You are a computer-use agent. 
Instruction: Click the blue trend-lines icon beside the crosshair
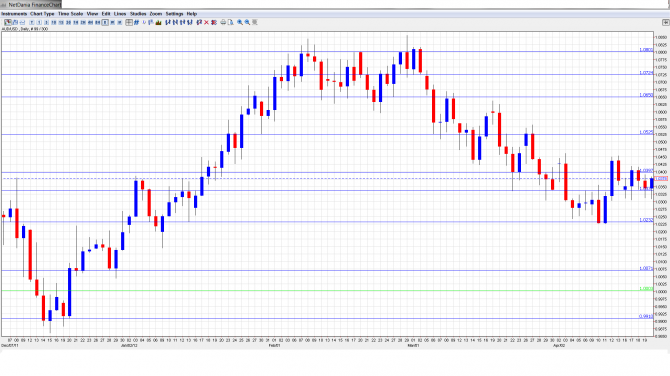tap(136, 22)
